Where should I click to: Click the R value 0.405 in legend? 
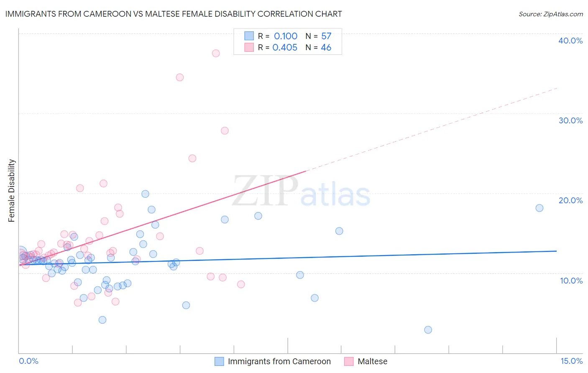pos(285,47)
